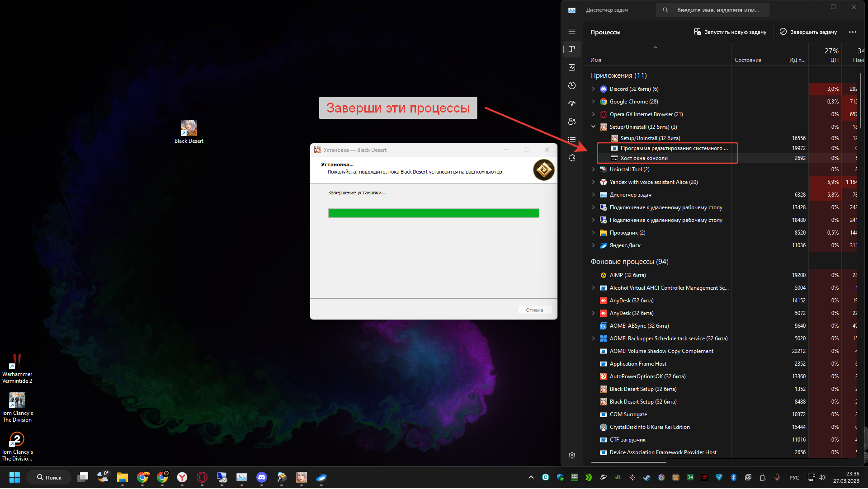The image size is (868, 489).
Task: Click green installation progress bar
Action: pos(434,213)
